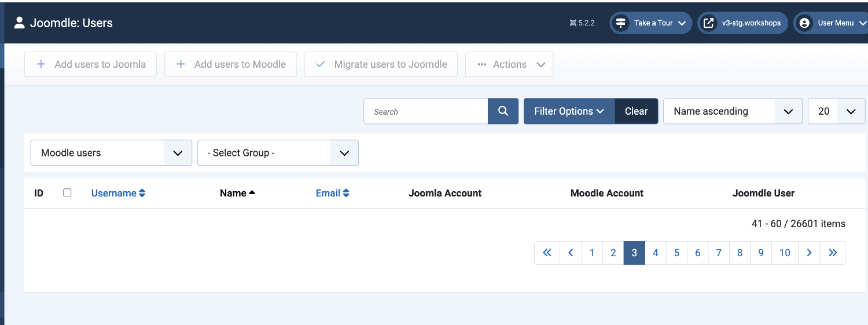Click the external link icon for v3-stg.workshops

pyautogui.click(x=708, y=23)
